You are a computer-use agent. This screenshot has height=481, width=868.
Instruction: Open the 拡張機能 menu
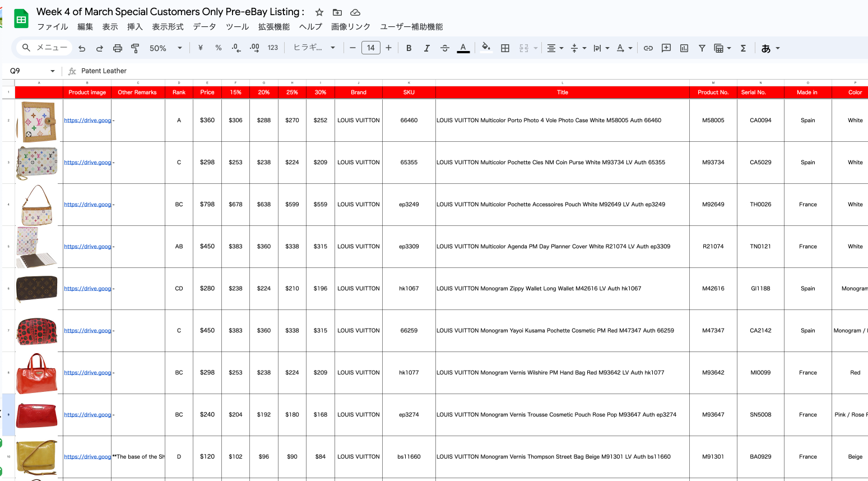coord(274,27)
